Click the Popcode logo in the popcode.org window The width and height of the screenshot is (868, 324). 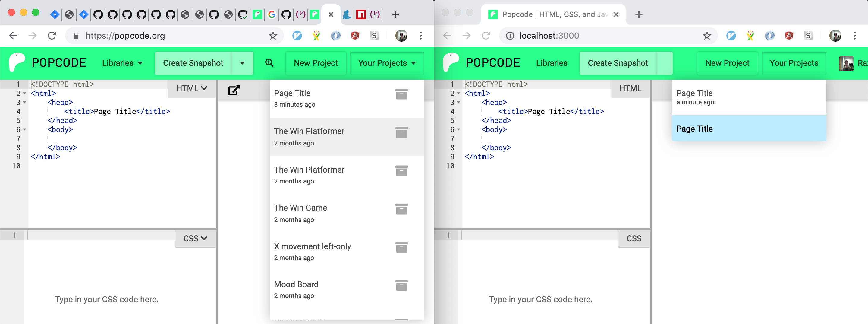click(17, 63)
